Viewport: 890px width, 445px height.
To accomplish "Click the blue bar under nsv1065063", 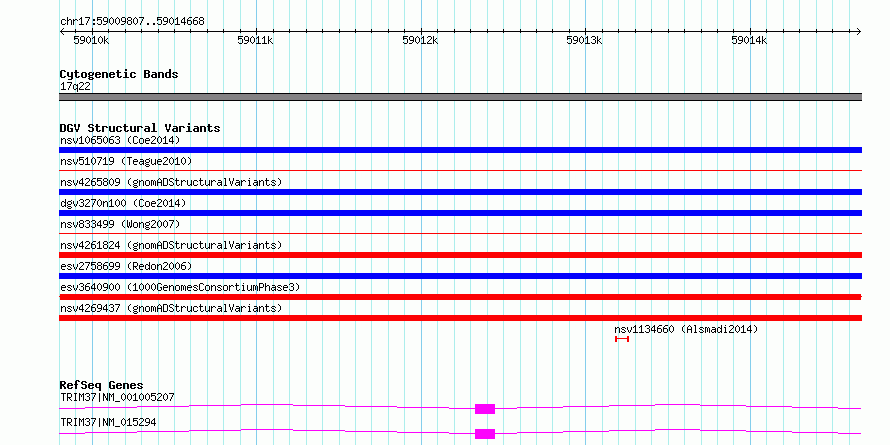I will [x=460, y=150].
